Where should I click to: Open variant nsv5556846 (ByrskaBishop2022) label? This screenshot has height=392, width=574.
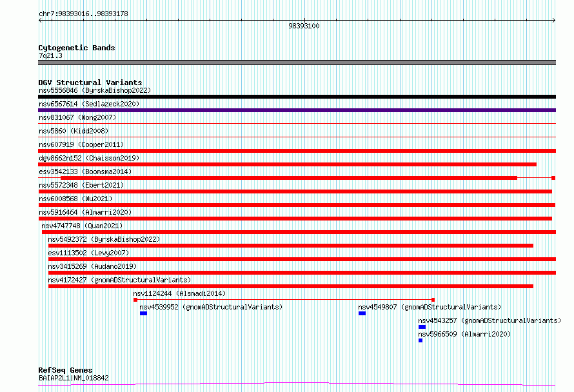95,90
